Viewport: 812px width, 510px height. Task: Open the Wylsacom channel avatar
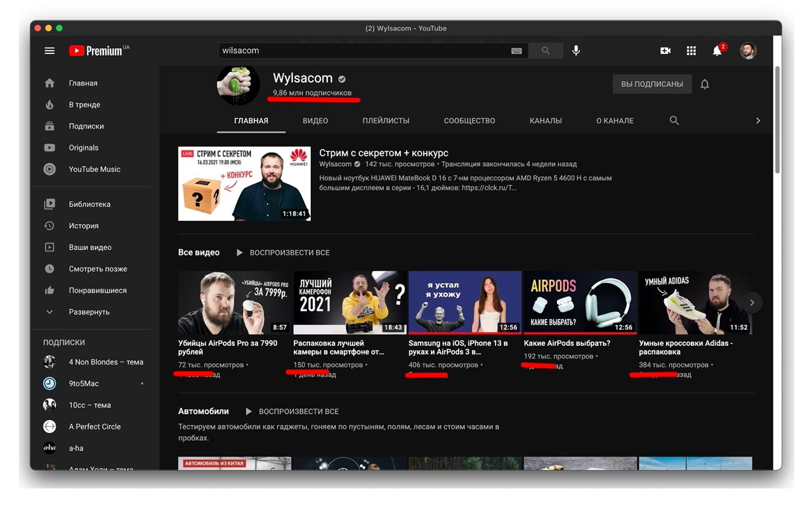239,85
